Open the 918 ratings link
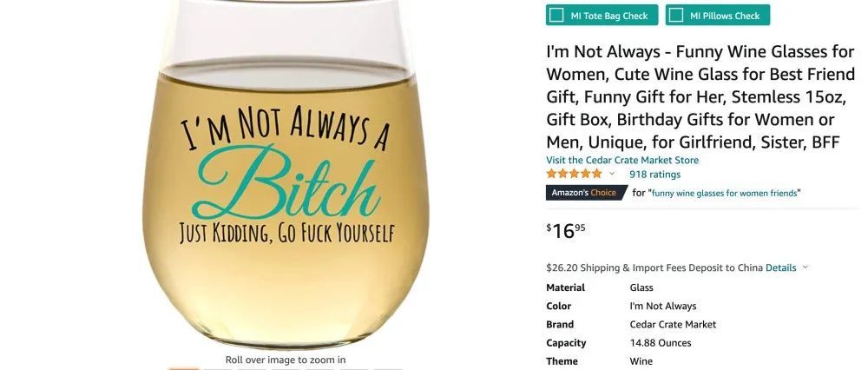 click(x=654, y=175)
